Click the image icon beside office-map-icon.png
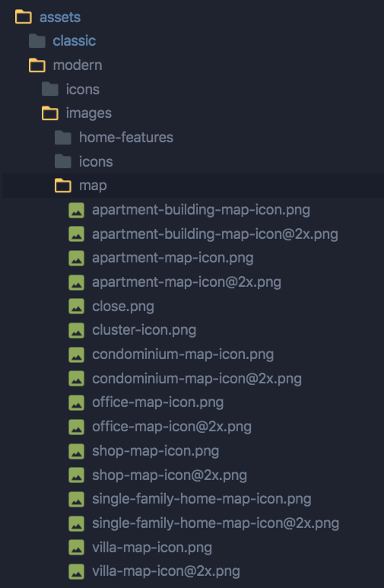Viewport: 384px width, 588px height. click(x=76, y=403)
